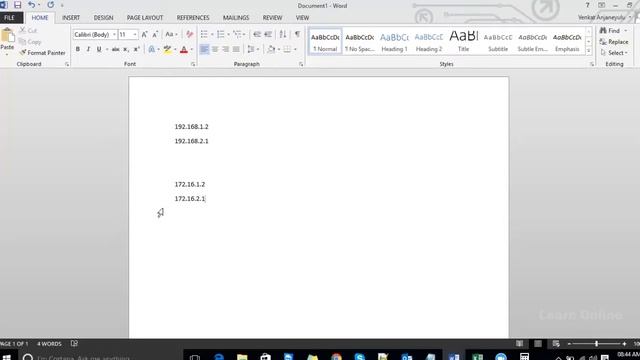Open Excel from the taskbar
Image resolution: width=640 pixels, height=360 pixels.
[x=478, y=357]
